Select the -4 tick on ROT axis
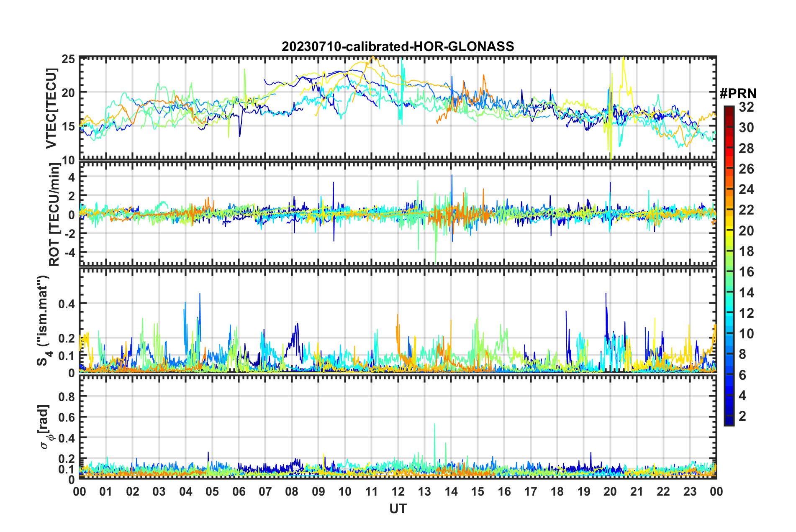 68,253
